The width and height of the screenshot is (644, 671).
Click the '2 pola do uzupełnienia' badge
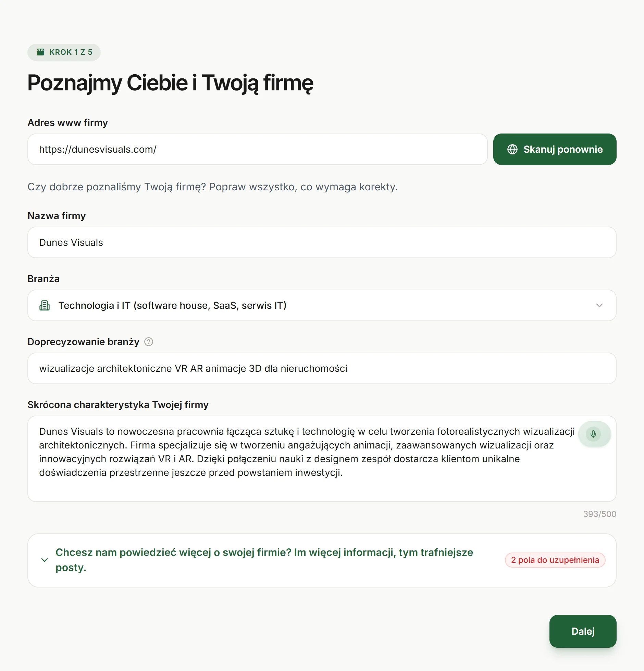coord(555,560)
